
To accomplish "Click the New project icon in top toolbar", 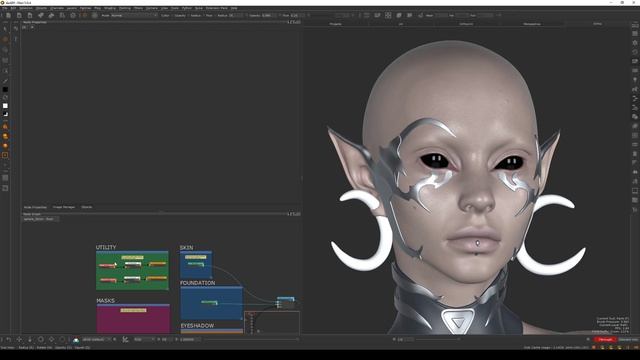I will [8, 16].
